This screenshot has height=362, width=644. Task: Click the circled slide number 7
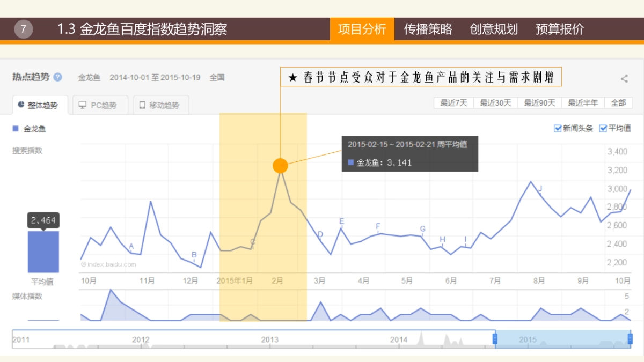tap(23, 28)
